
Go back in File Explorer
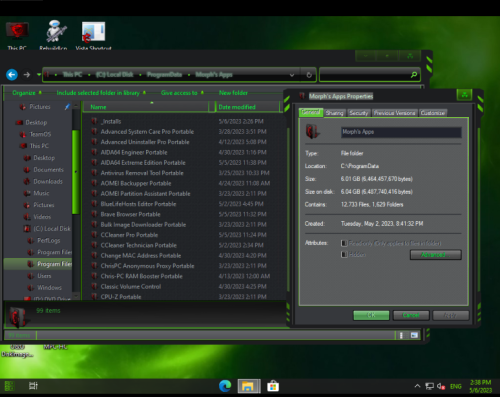(12, 75)
